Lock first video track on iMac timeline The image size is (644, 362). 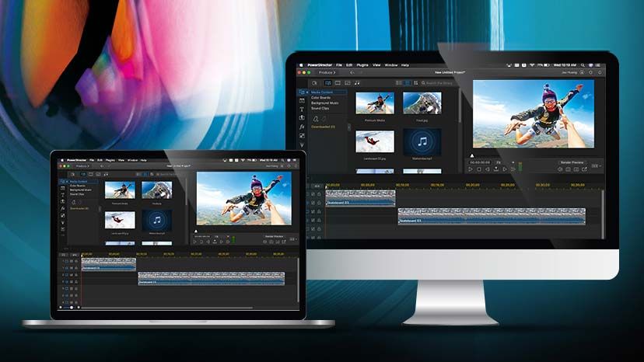(x=319, y=193)
